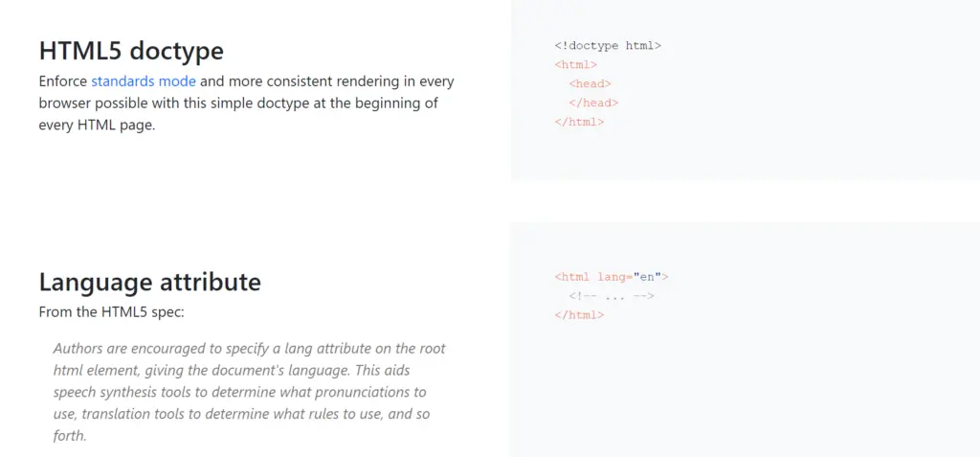Screen dimensions: 980x457
Task: Click the '<!-- ... -->' comment line
Action: point(611,296)
